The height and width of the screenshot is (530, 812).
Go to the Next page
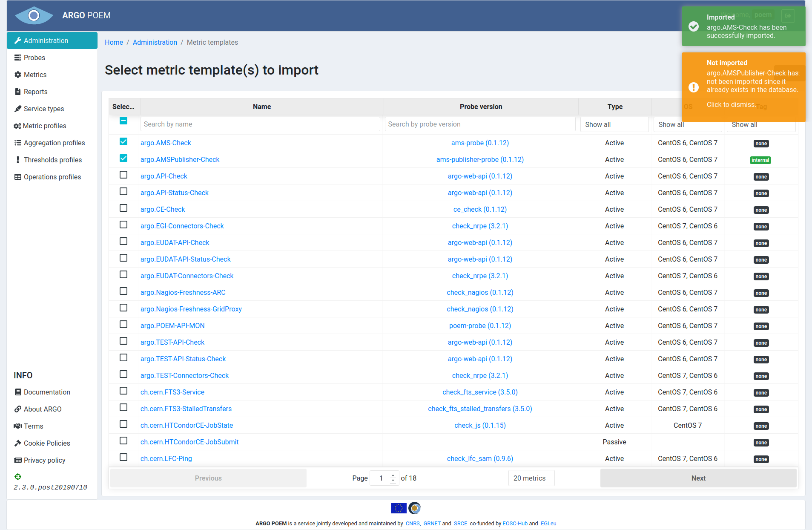[698, 478]
